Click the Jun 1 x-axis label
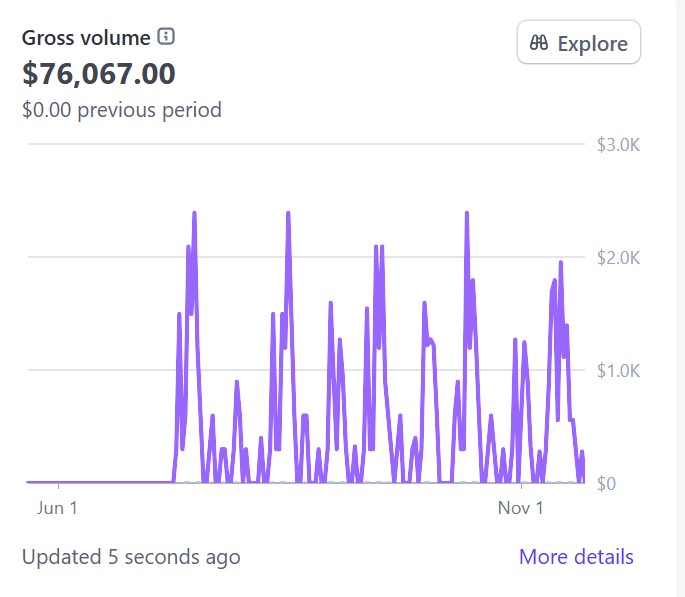The width and height of the screenshot is (685, 597). (x=57, y=508)
